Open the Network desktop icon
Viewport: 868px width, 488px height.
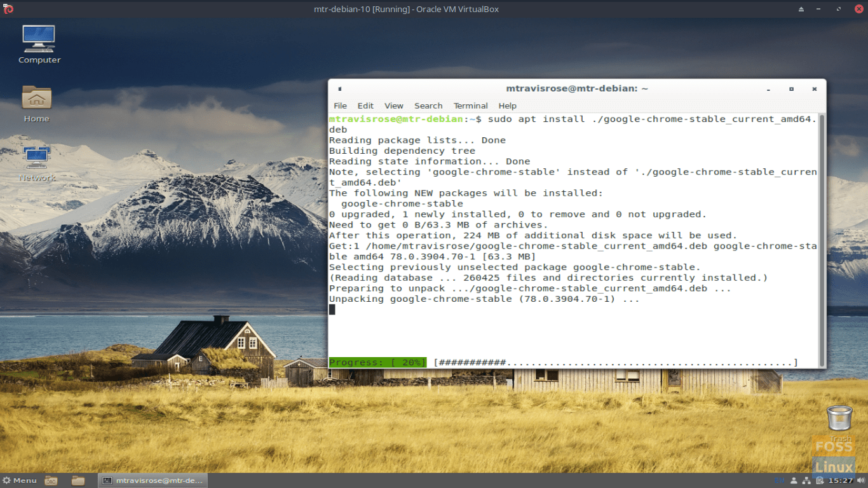(x=37, y=164)
